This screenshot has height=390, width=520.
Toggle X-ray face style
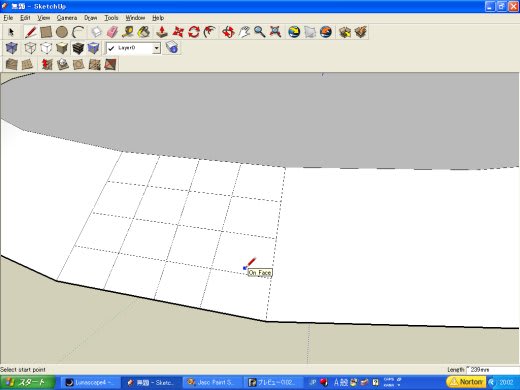coord(11,48)
